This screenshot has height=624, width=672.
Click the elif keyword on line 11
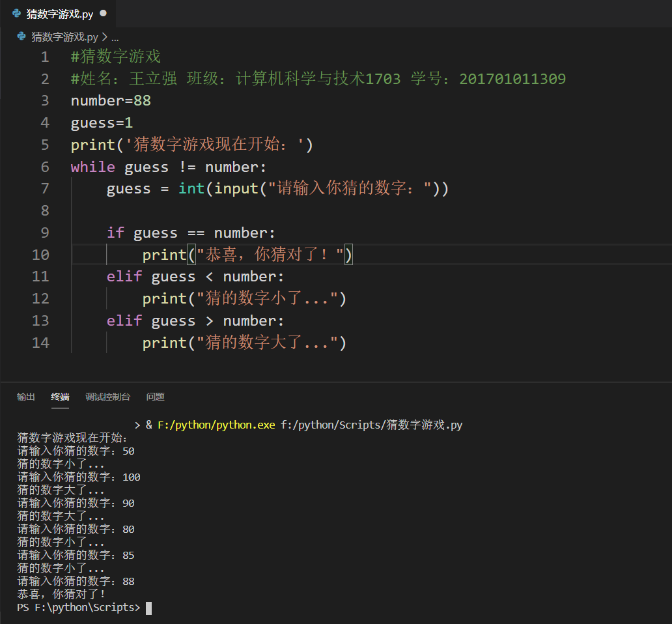[x=124, y=276]
